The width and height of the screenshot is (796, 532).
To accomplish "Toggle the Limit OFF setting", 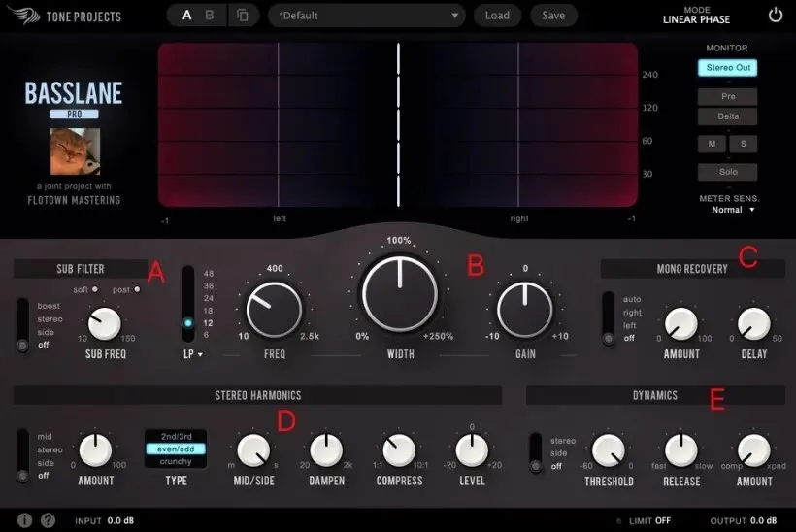I will [x=649, y=520].
